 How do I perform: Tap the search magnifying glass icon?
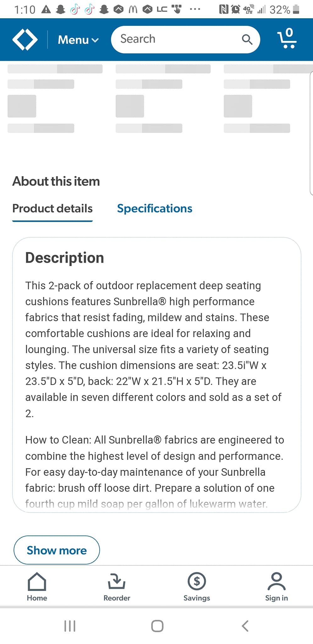point(247,40)
